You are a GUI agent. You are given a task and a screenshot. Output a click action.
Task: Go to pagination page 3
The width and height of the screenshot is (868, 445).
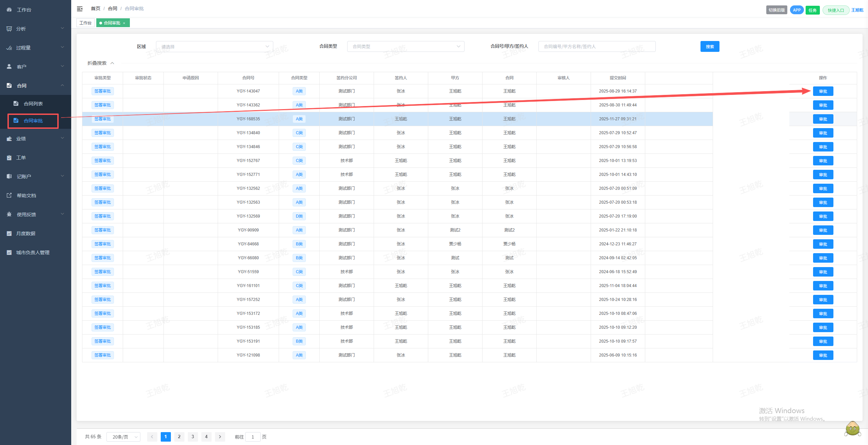193,437
